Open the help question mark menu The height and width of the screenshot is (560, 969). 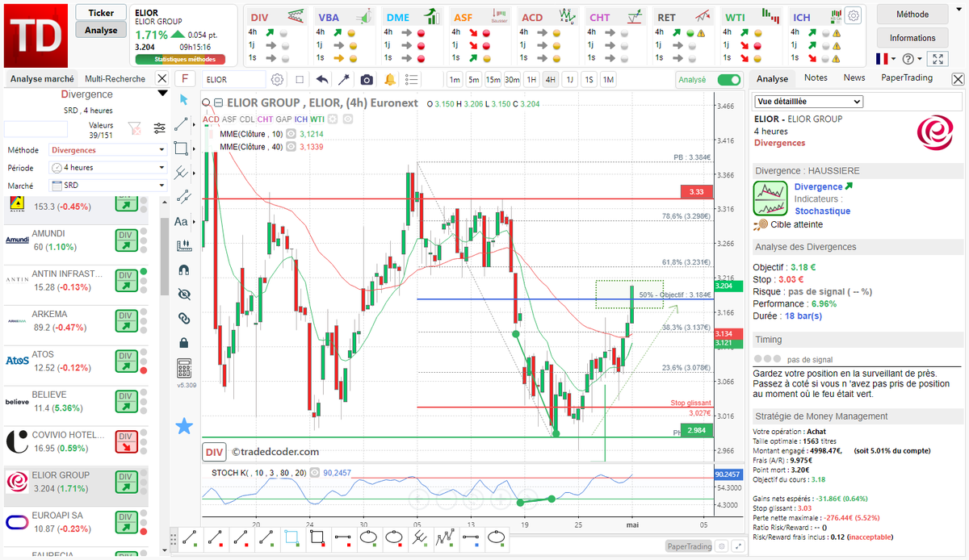coord(912,59)
